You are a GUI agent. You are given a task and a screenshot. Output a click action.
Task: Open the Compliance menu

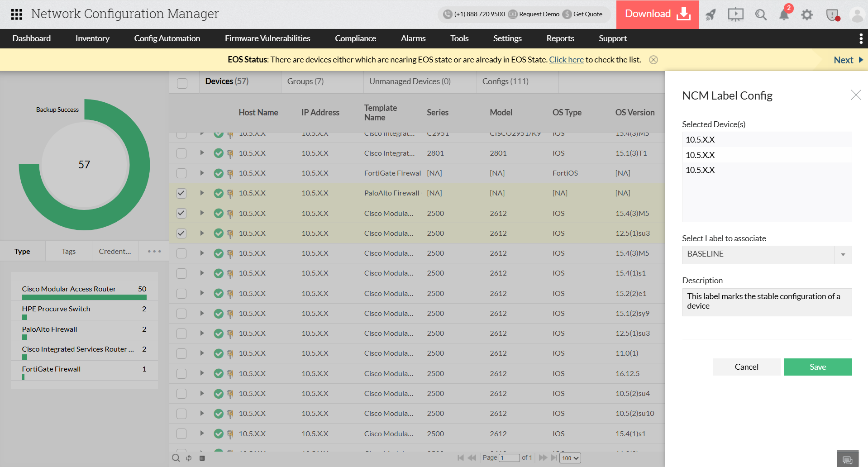pyautogui.click(x=355, y=38)
